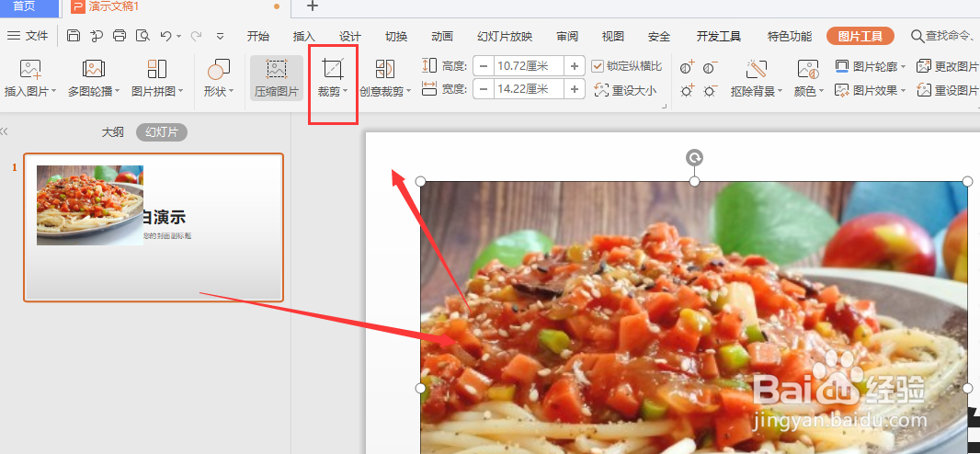Open Print Preview icon

143,36
